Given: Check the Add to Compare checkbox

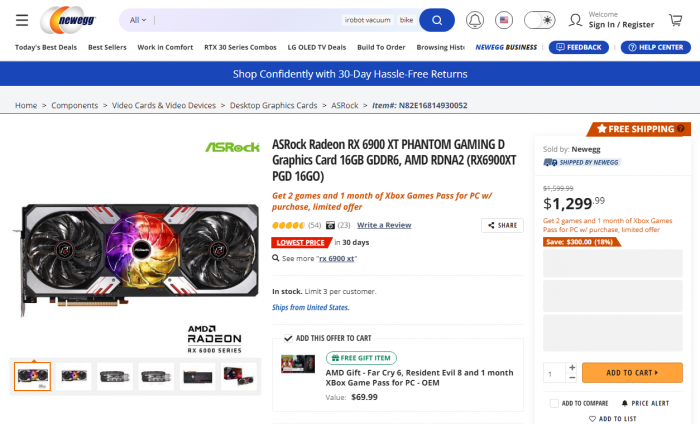Looking at the screenshot, I should point(554,403).
